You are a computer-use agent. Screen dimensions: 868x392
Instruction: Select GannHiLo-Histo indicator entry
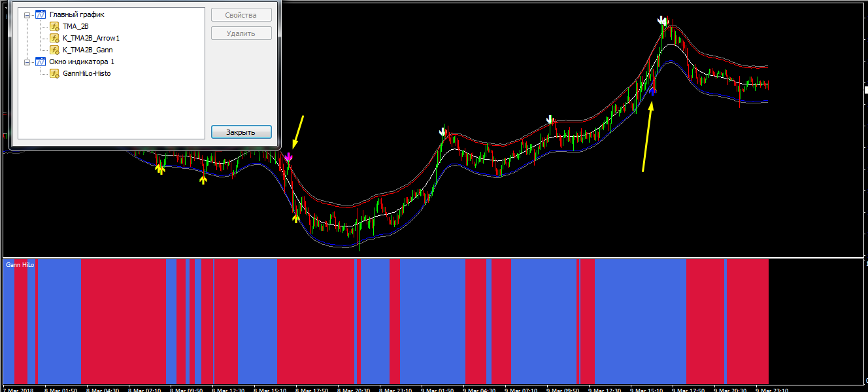pyautogui.click(x=86, y=73)
